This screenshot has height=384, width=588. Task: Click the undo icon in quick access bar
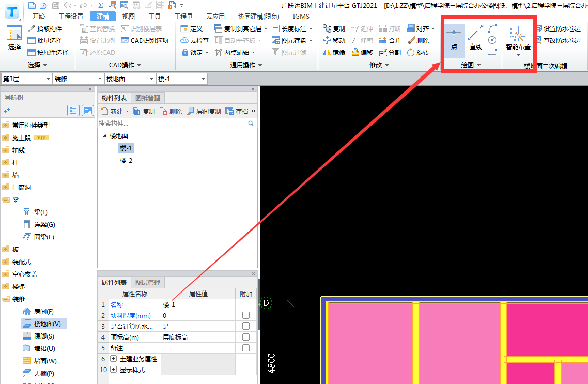[68, 5]
